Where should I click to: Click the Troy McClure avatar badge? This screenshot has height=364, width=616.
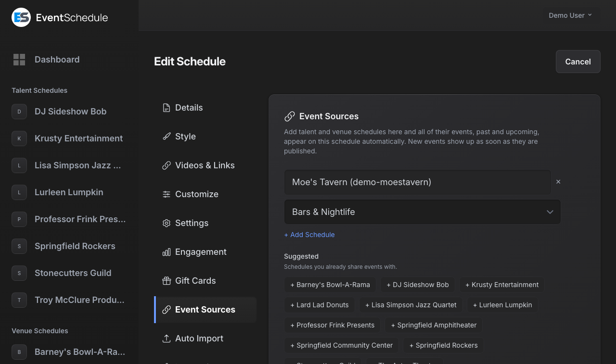click(19, 300)
